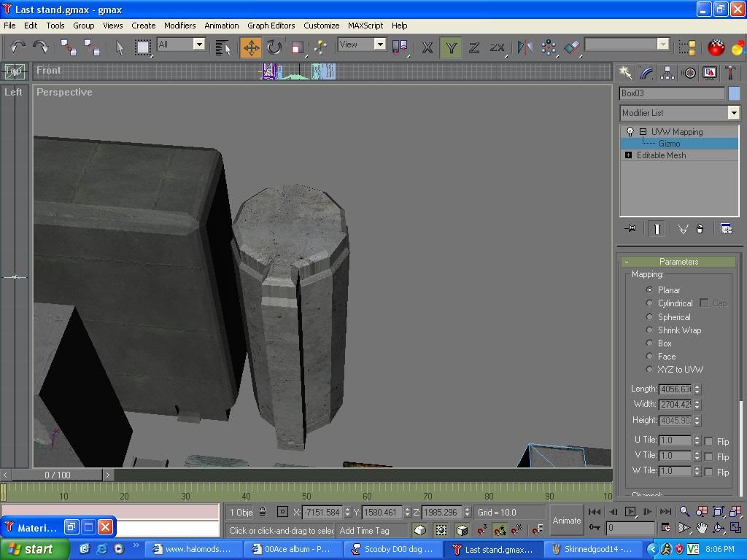The width and height of the screenshot is (747, 560).
Task: Toggle the U Tile Flip checkbox
Action: pyautogui.click(x=708, y=441)
